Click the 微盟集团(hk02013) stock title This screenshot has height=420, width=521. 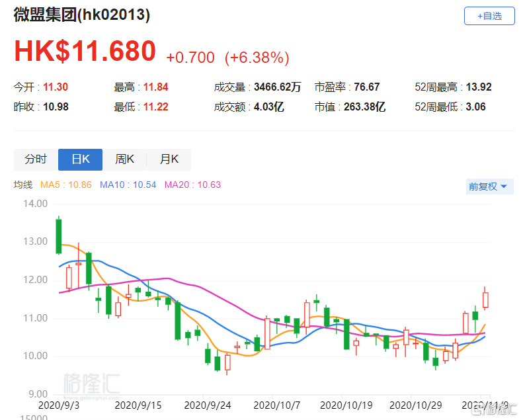tap(81, 15)
